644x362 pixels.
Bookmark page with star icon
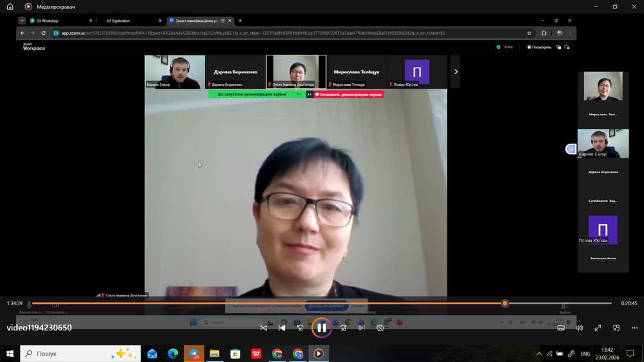[x=529, y=33]
